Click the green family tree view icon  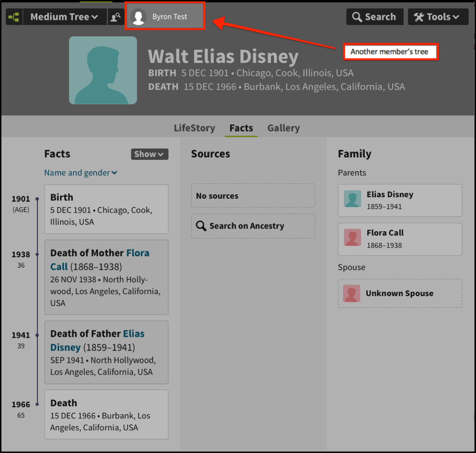(x=14, y=17)
